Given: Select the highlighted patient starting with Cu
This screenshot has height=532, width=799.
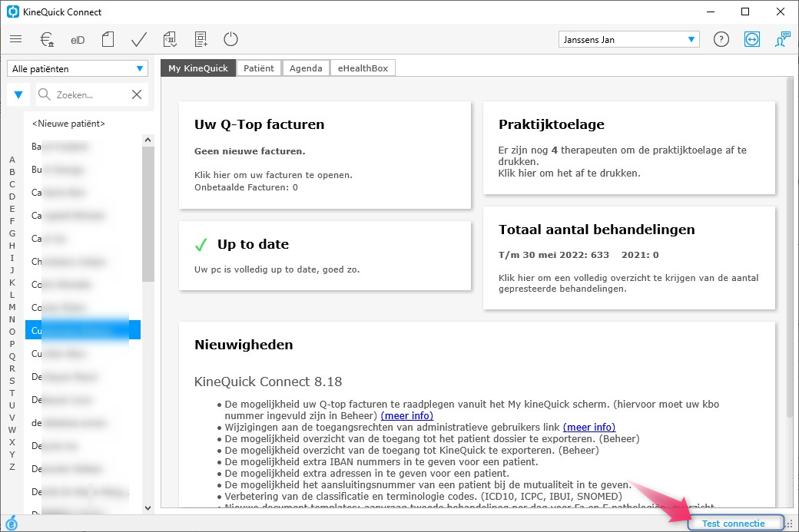Looking at the screenshot, I should tap(82, 330).
